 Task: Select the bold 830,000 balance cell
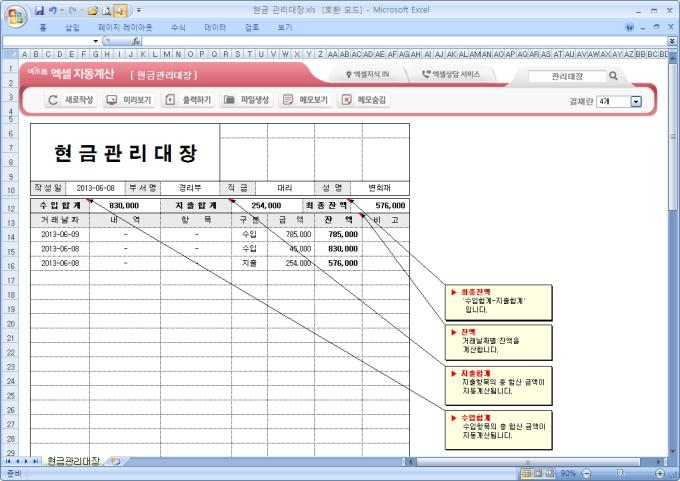(338, 249)
